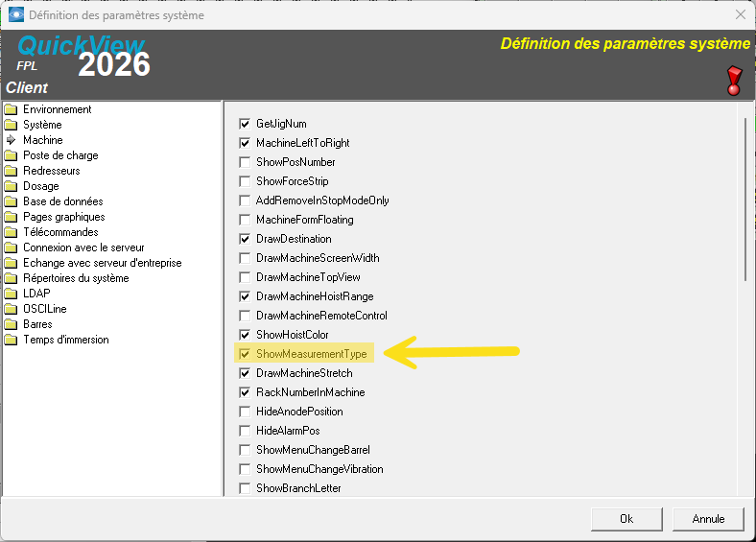Click the arrow icon beside Machine
Screen dimensions: 756x542
point(12,140)
